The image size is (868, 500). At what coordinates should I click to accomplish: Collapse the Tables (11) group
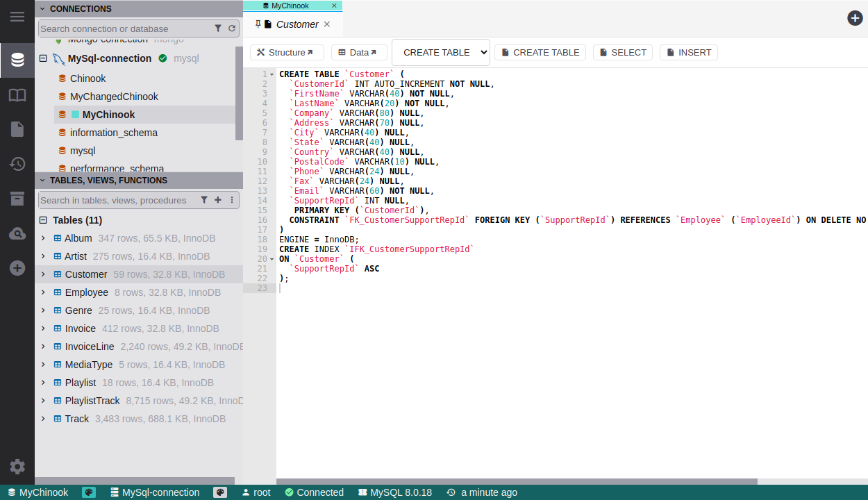[43, 220]
